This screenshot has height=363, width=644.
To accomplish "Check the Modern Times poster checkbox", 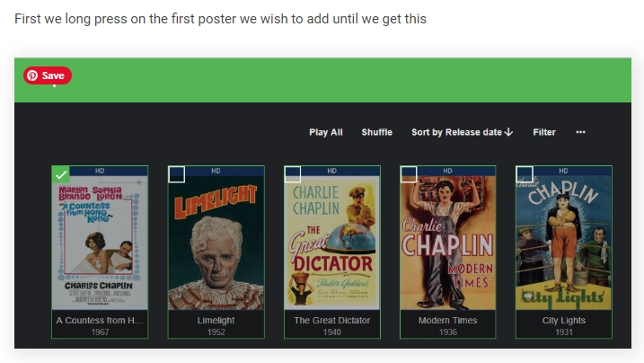I will (409, 174).
